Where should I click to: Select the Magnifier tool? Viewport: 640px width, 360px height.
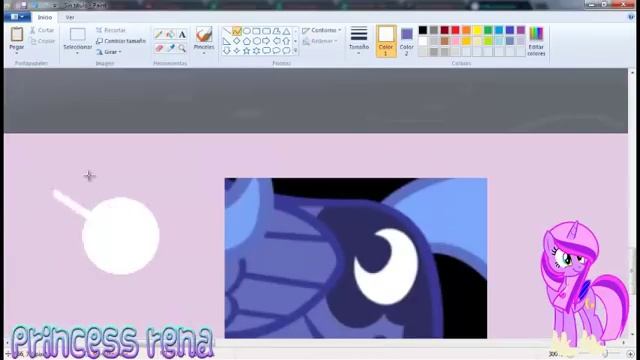point(182,48)
